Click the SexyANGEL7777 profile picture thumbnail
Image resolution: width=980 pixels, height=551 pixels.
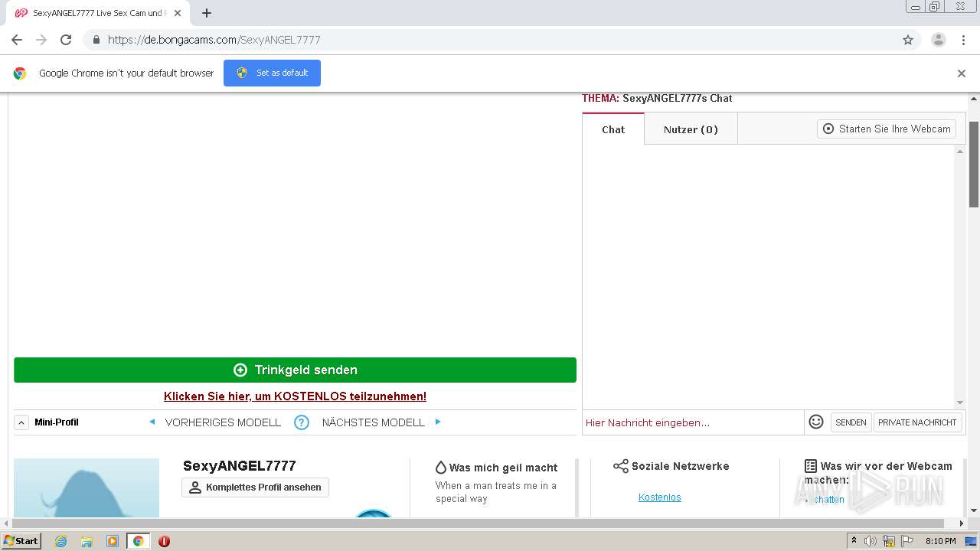coord(87,488)
